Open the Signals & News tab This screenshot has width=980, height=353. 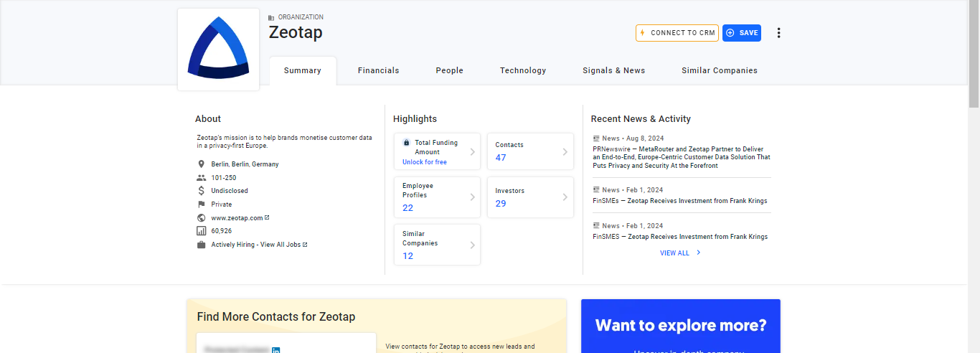click(x=613, y=70)
